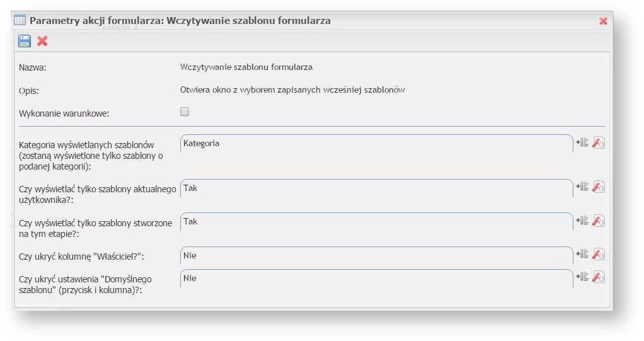Open variable picker for Kategoria field
644x341 pixels.
pyautogui.click(x=583, y=143)
